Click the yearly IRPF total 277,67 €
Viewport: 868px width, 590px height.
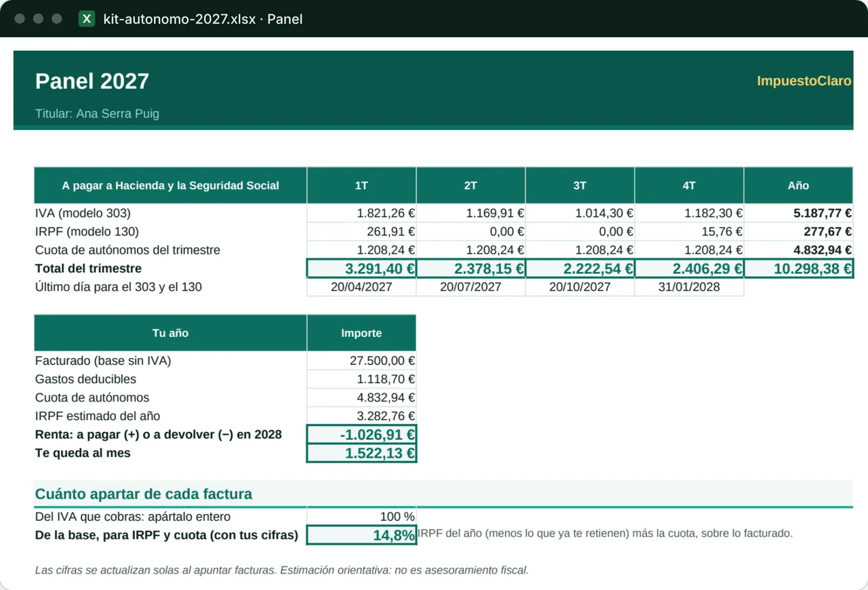pyautogui.click(x=798, y=231)
